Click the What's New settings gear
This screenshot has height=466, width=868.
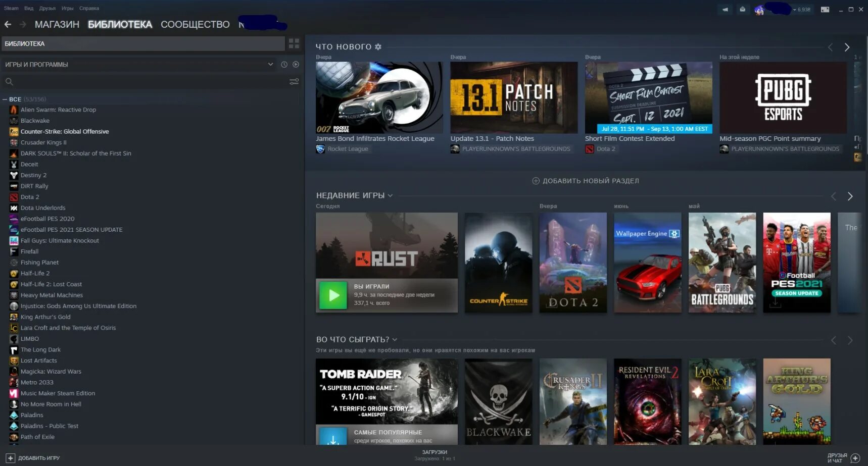pos(378,46)
